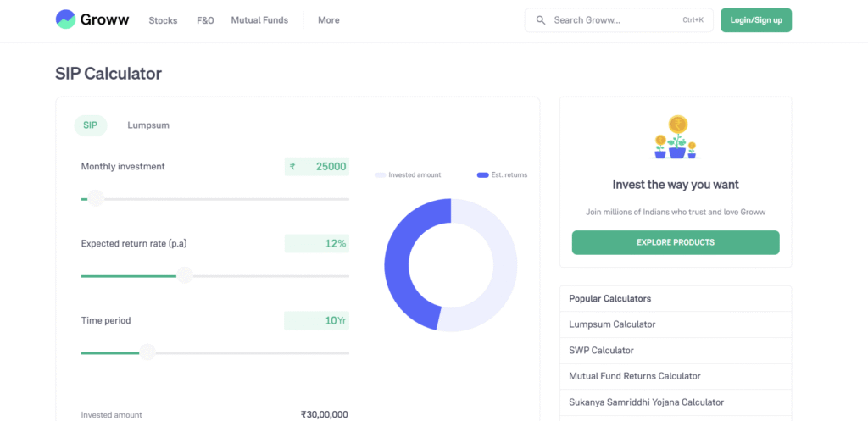Open the SWP Calculator link
This screenshot has width=868, height=421.
click(601, 350)
